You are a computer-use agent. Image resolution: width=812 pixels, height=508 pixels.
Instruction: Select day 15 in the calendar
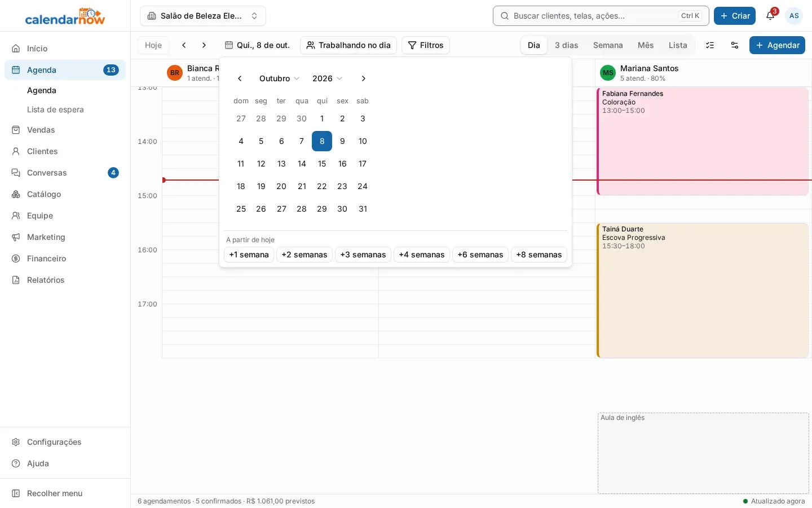pos(322,164)
